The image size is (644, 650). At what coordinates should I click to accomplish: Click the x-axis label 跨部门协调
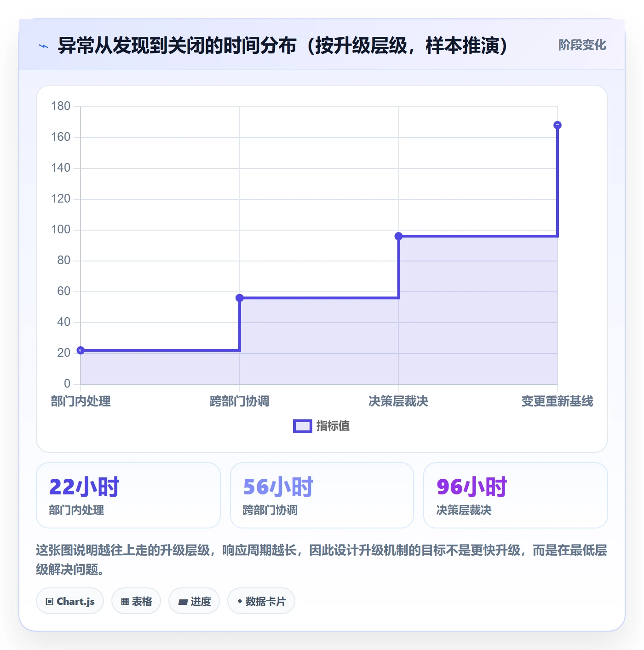point(240,401)
